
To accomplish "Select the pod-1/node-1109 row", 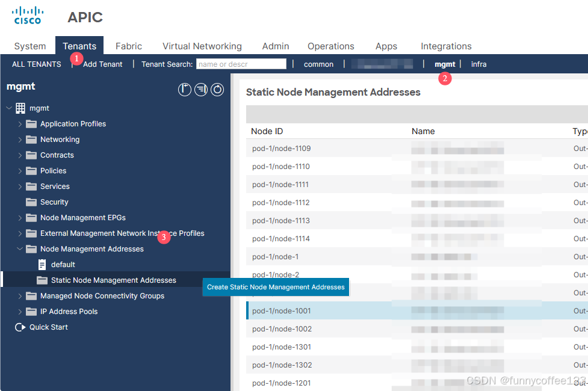I will 416,149.
